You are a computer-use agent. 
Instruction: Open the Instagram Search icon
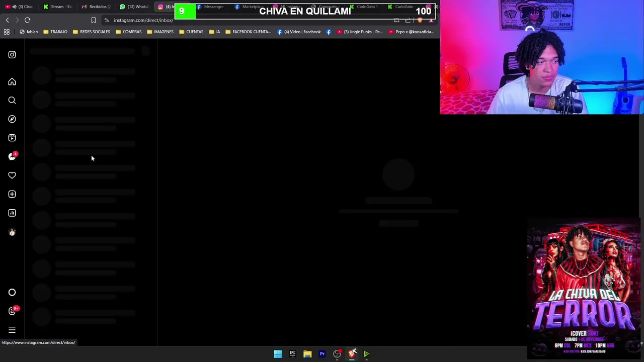[12, 101]
